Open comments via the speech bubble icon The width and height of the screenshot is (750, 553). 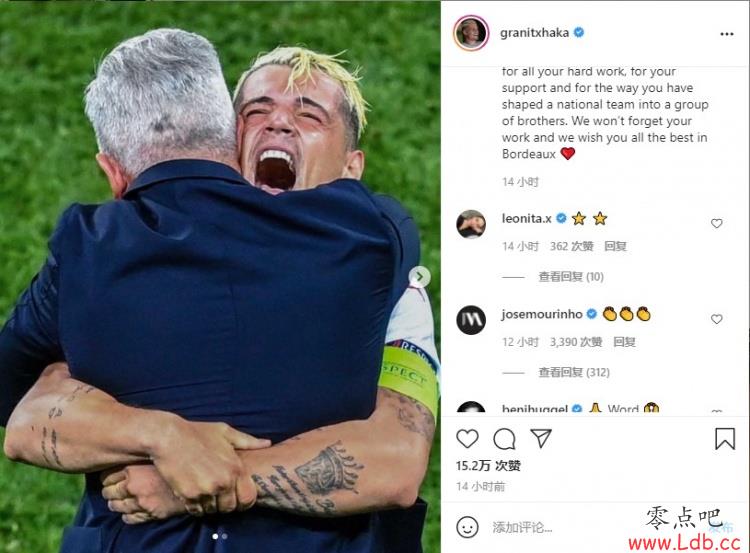coord(504,439)
